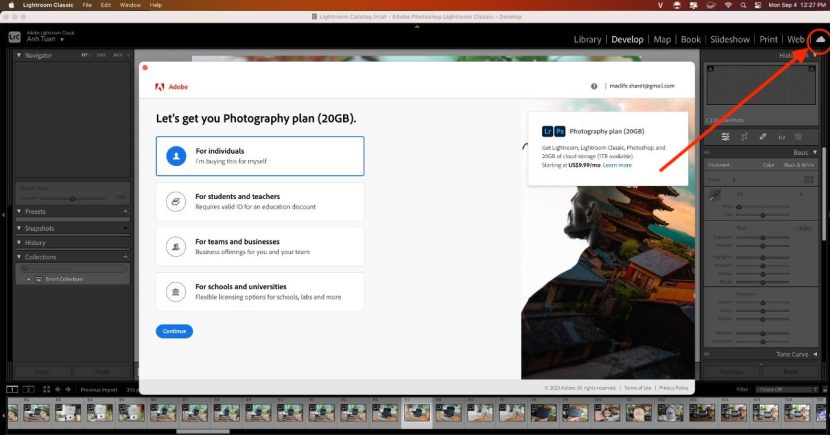Expand the Smart Collections group

pyautogui.click(x=29, y=279)
